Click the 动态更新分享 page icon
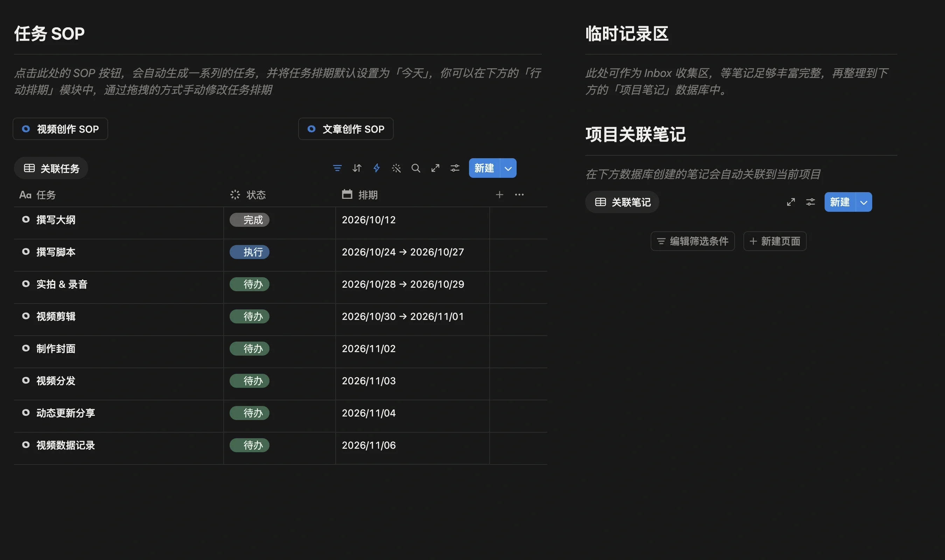Screen dimensions: 945x560 (26, 413)
